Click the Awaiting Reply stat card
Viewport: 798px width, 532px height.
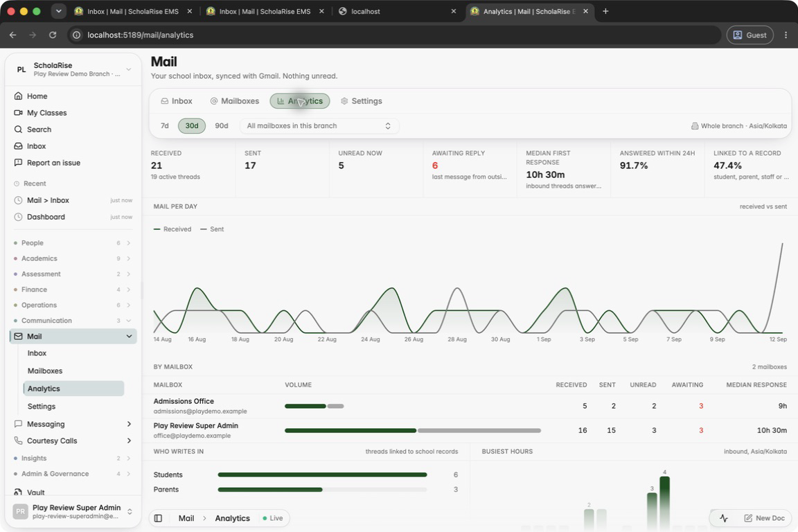(x=469, y=170)
